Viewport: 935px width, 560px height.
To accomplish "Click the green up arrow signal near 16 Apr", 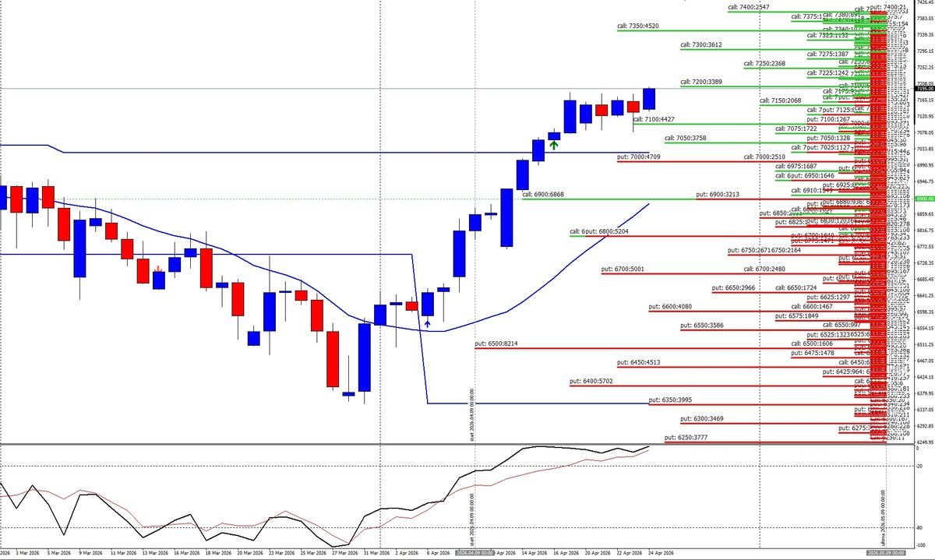I will click(553, 144).
